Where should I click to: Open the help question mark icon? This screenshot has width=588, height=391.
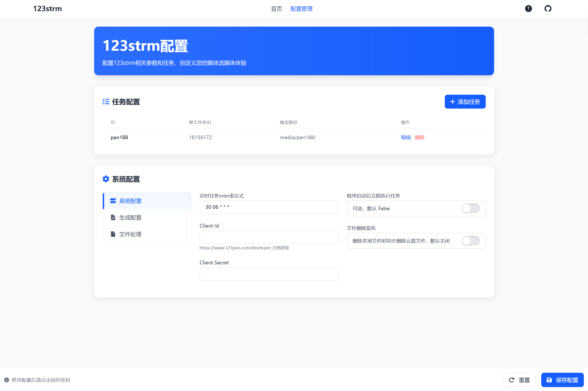coord(528,9)
